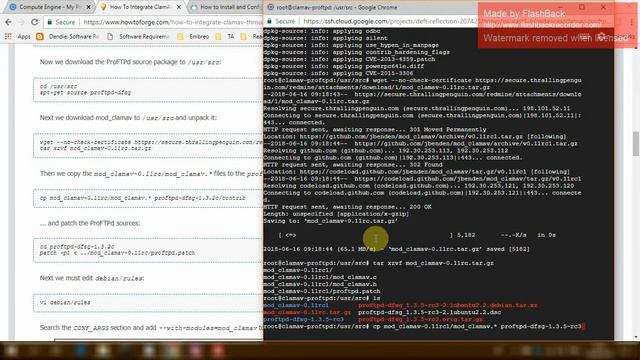Click the '.debian.tar.xz' file in terminal listing

coord(448,305)
